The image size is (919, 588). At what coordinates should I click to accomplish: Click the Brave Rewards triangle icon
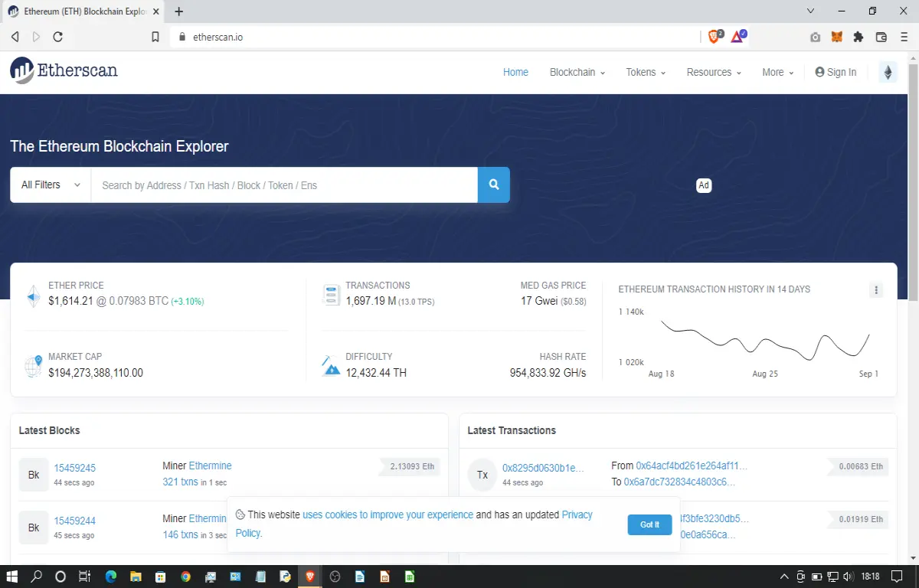[737, 36]
